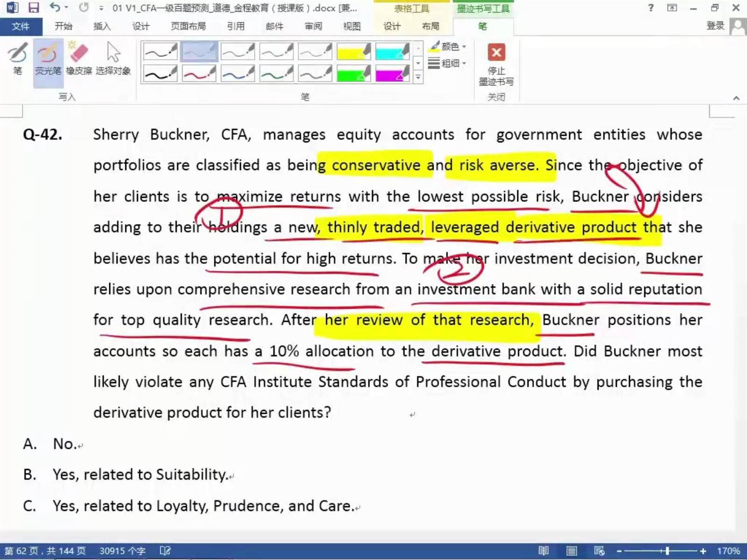This screenshot has width=747, height=560.
Task: Open the pen Thickness (粗细) dropdown
Action: 448,63
